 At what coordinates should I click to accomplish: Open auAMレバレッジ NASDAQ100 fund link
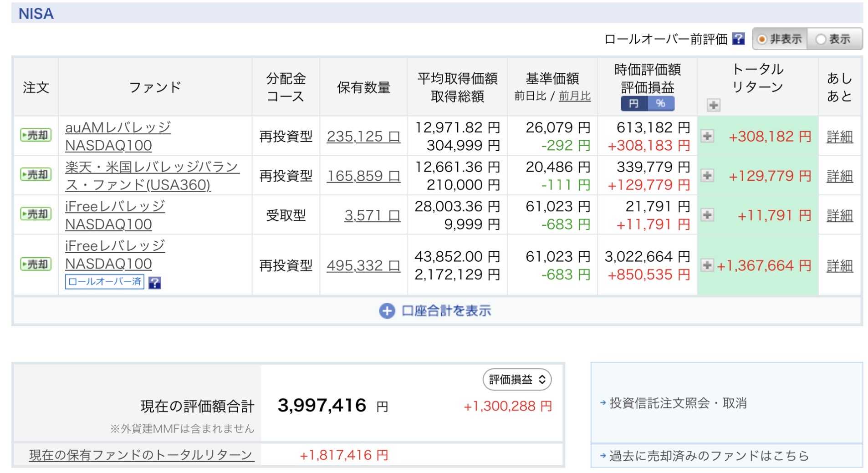click(x=118, y=136)
